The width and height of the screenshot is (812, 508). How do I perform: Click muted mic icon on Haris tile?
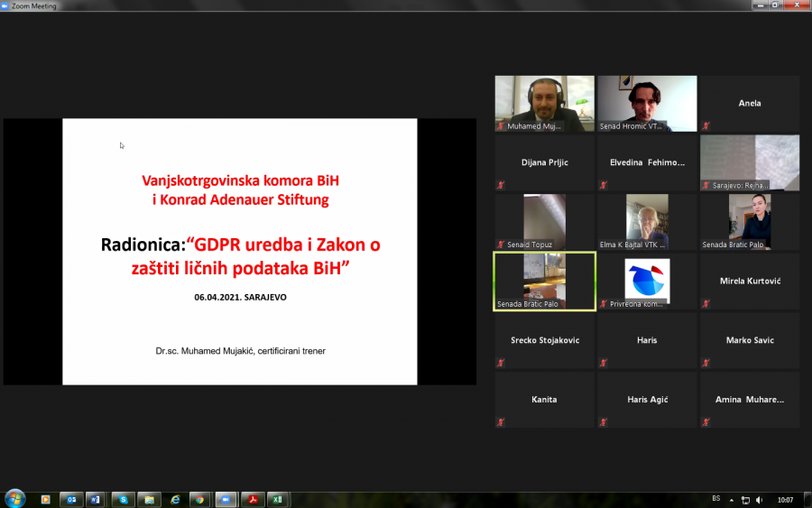(x=604, y=363)
